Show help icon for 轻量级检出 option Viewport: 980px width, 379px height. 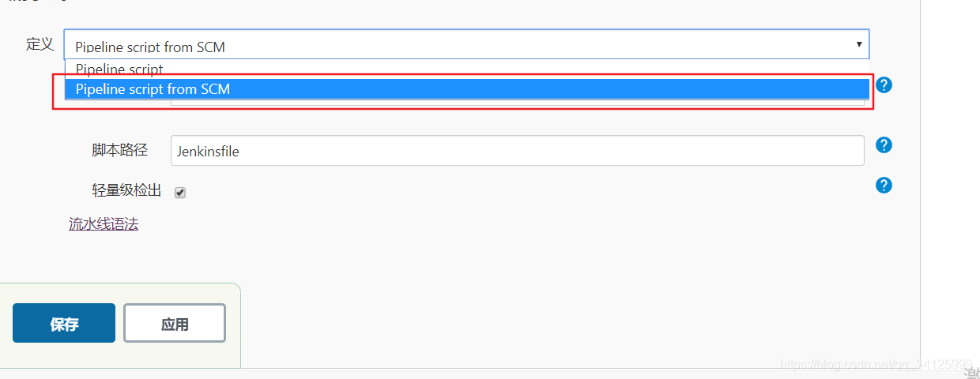[x=884, y=186]
